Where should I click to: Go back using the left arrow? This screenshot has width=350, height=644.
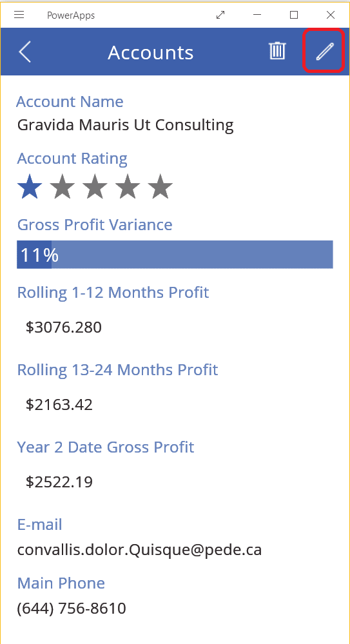tap(25, 52)
